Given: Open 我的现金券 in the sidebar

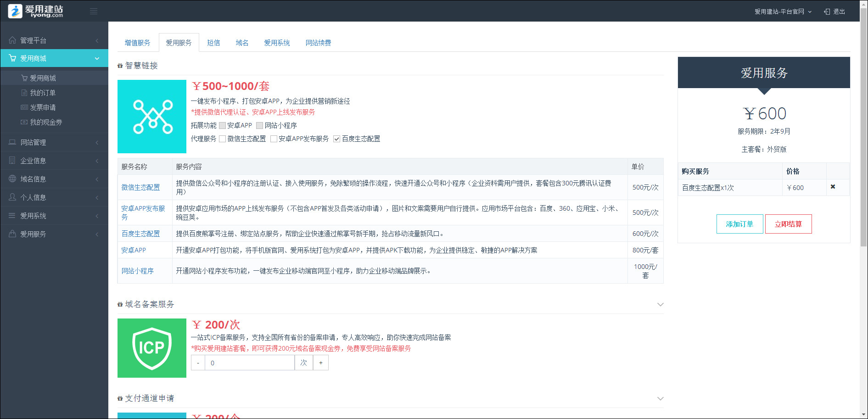Looking at the screenshot, I should click(46, 122).
